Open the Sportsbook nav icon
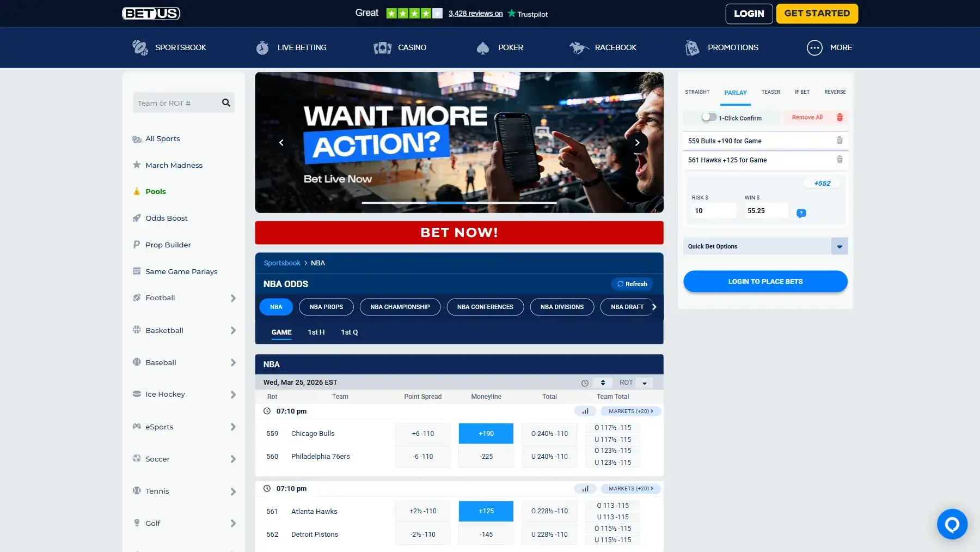Viewport: 980px width, 552px height. 140,47
